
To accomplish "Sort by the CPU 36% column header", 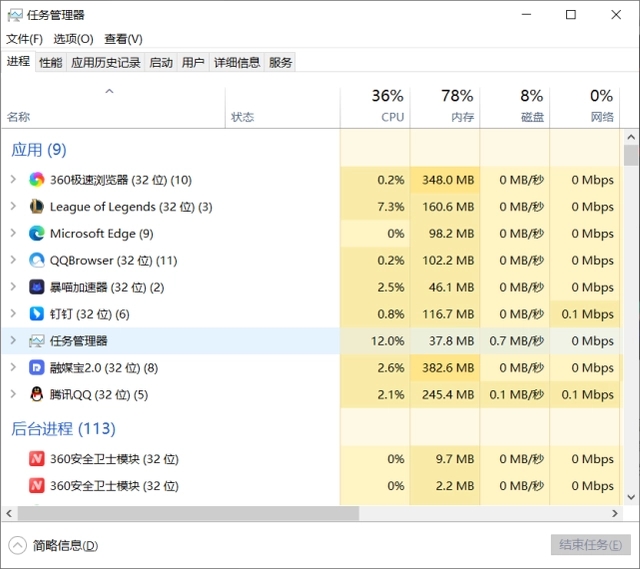I will 375,108.
